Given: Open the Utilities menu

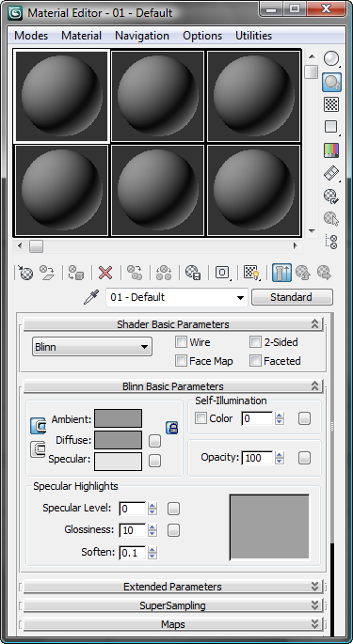Looking at the screenshot, I should [253, 36].
